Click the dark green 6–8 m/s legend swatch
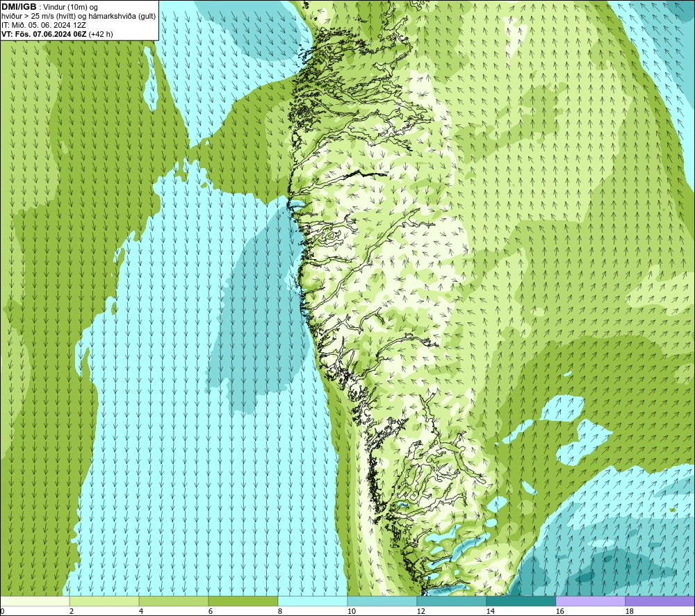Screen dimensions: 695x616 click(243, 601)
